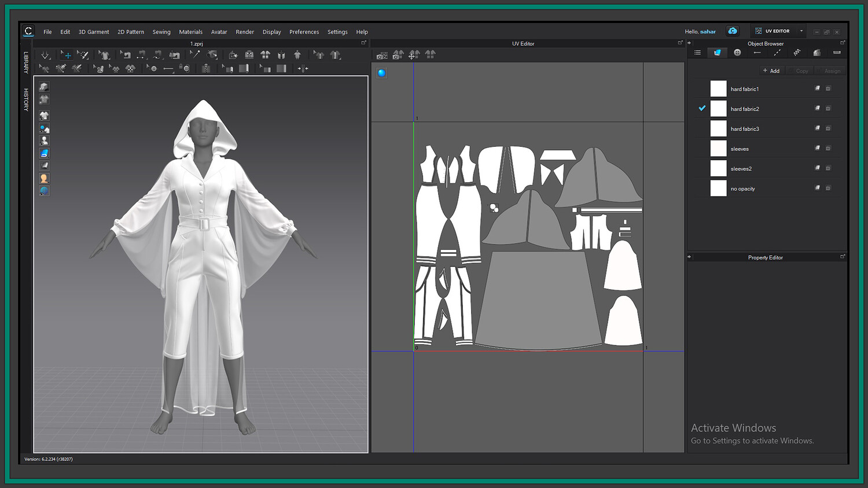Click the Simulate down-arrow tool
Viewport: 868px width, 488px height.
tap(45, 55)
